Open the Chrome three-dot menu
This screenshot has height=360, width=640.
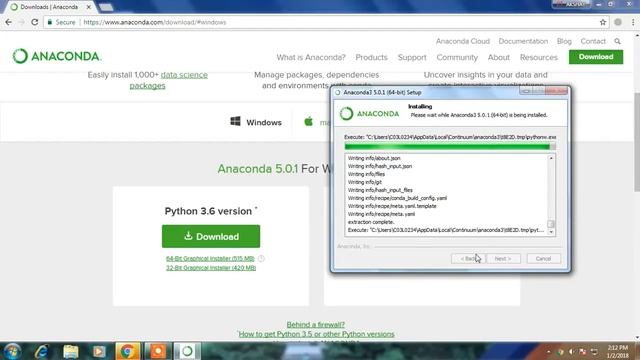pyautogui.click(x=633, y=22)
